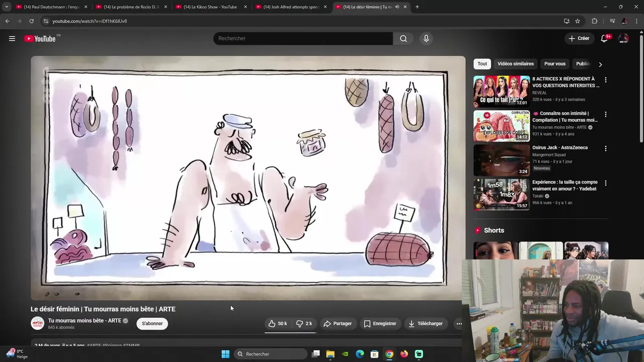Open the tab search dropdown arrow
This screenshot has width=644, height=362.
point(7,7)
